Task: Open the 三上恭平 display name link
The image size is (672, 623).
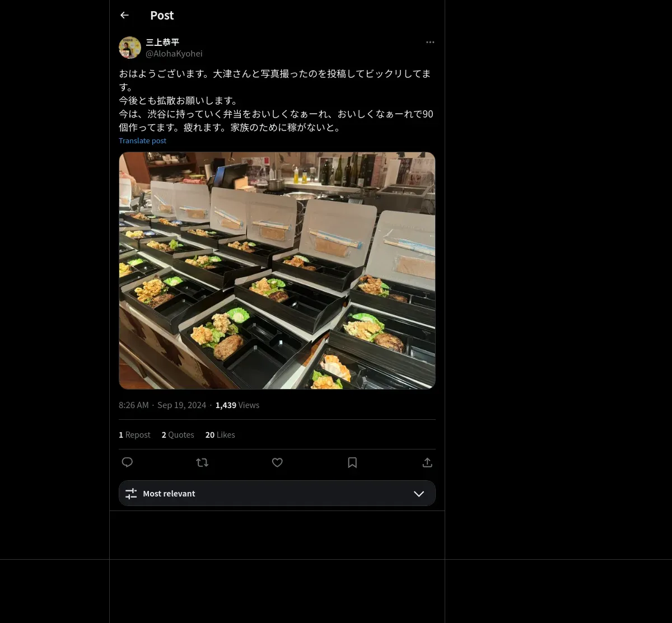Action: pyautogui.click(x=162, y=42)
